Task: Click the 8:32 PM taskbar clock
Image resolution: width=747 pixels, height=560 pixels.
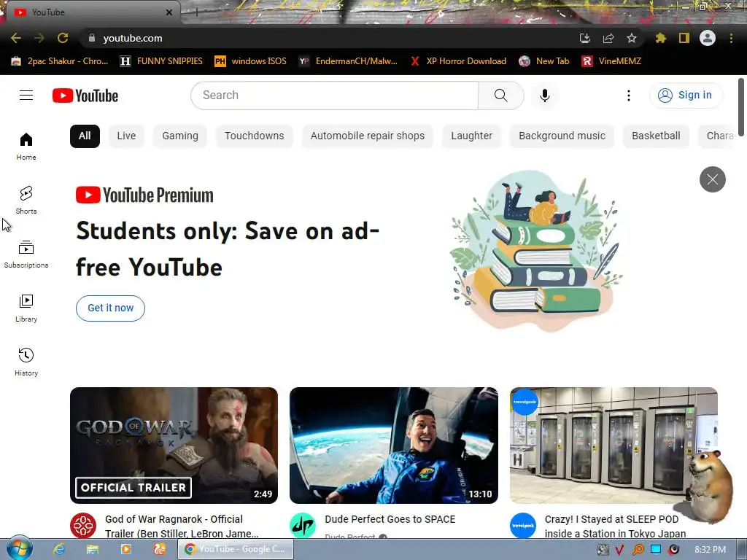Action: click(710, 550)
